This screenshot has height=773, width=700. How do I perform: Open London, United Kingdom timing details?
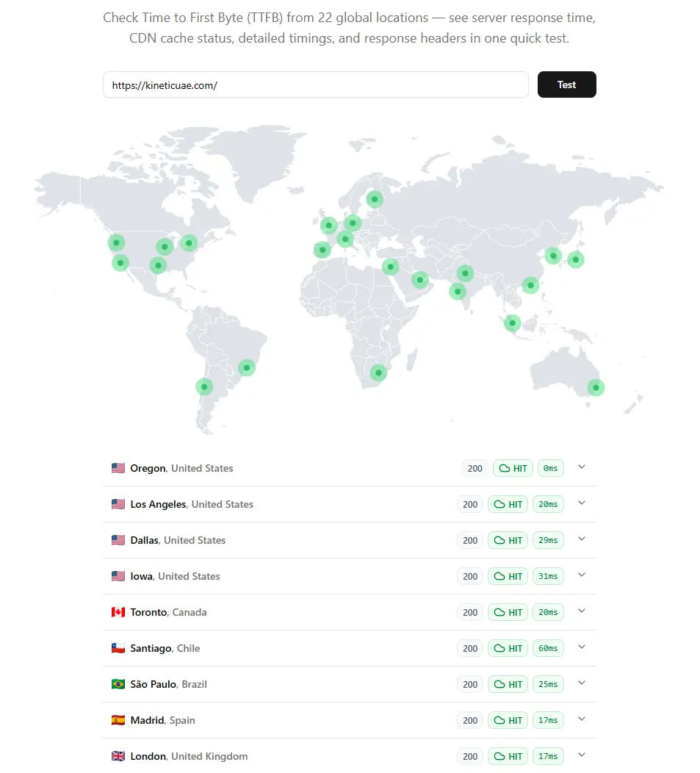tap(582, 755)
